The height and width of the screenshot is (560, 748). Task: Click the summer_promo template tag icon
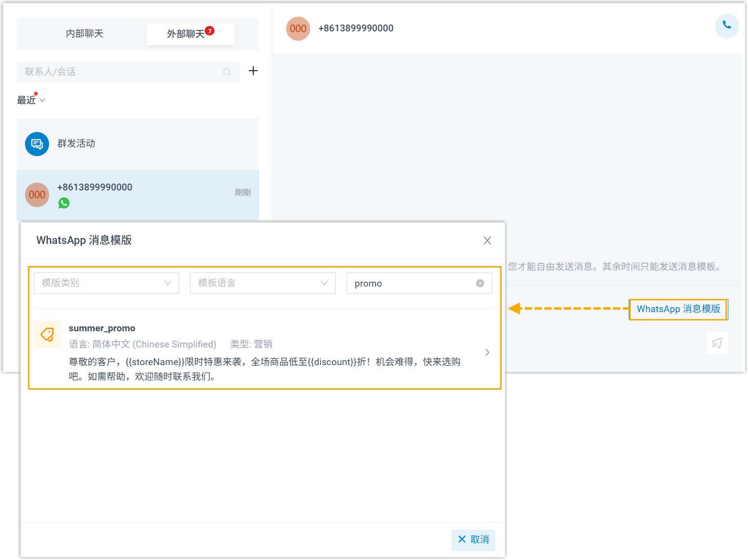(x=48, y=335)
